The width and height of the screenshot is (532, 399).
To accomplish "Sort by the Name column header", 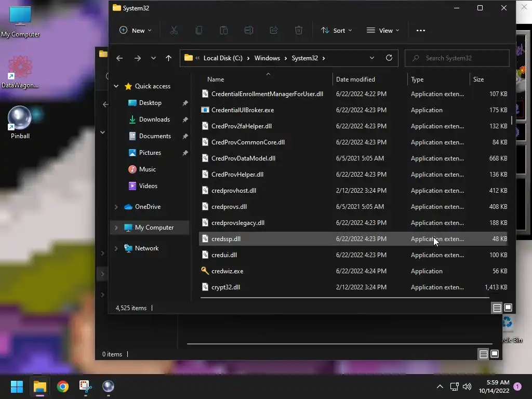I will tap(216, 79).
